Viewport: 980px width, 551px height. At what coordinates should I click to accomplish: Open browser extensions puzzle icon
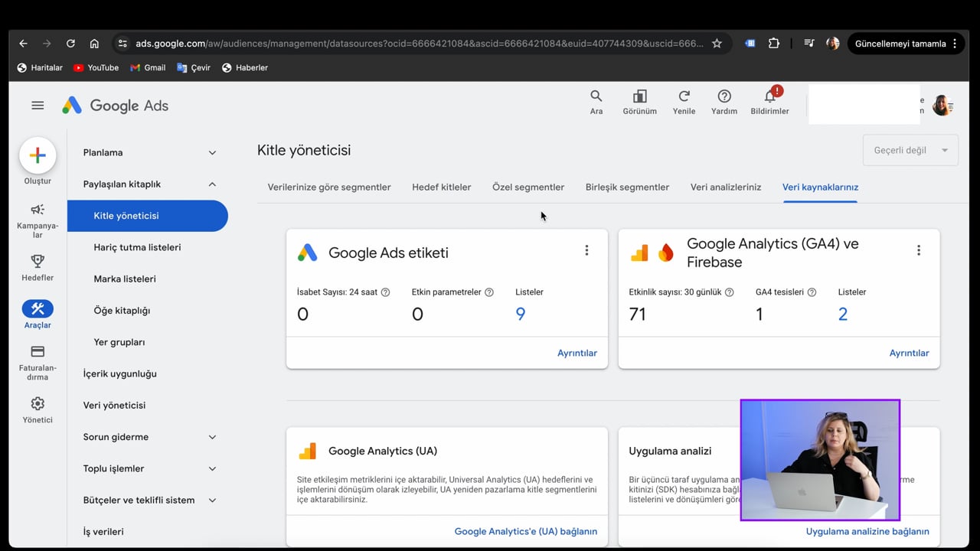(x=774, y=44)
